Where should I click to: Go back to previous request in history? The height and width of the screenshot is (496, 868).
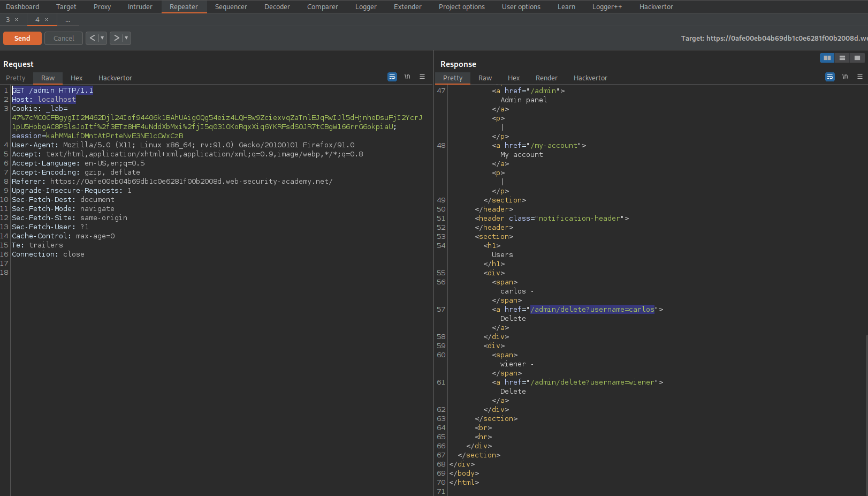coord(93,38)
